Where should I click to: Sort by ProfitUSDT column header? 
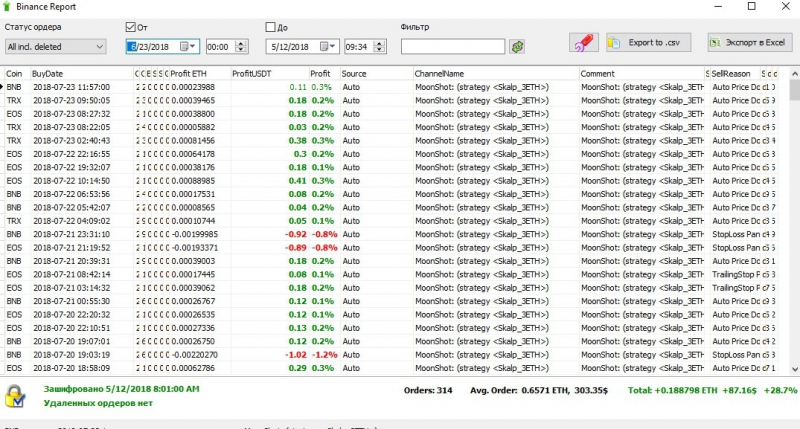pyautogui.click(x=269, y=73)
